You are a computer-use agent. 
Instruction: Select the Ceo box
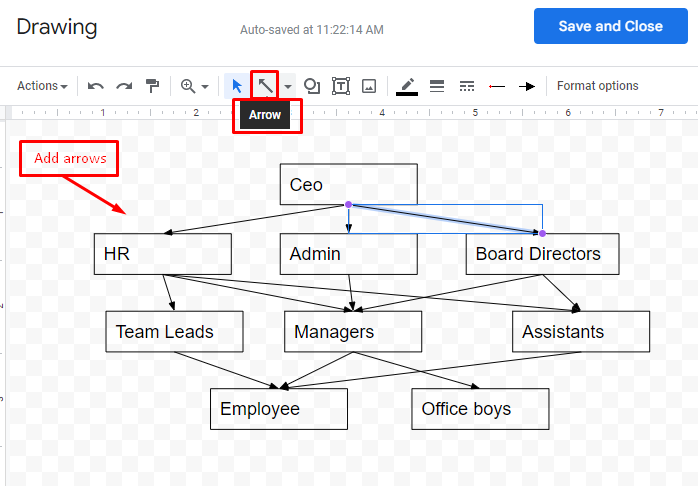pos(349,184)
